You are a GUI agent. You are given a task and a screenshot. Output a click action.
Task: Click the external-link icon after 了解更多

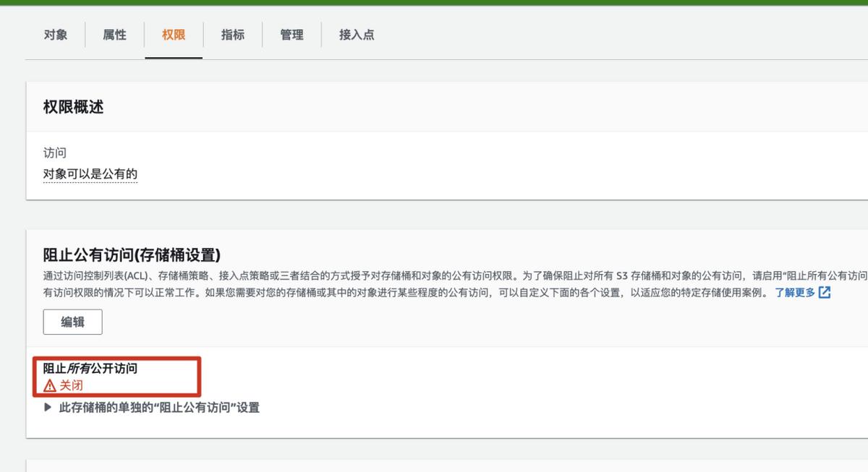(x=824, y=292)
